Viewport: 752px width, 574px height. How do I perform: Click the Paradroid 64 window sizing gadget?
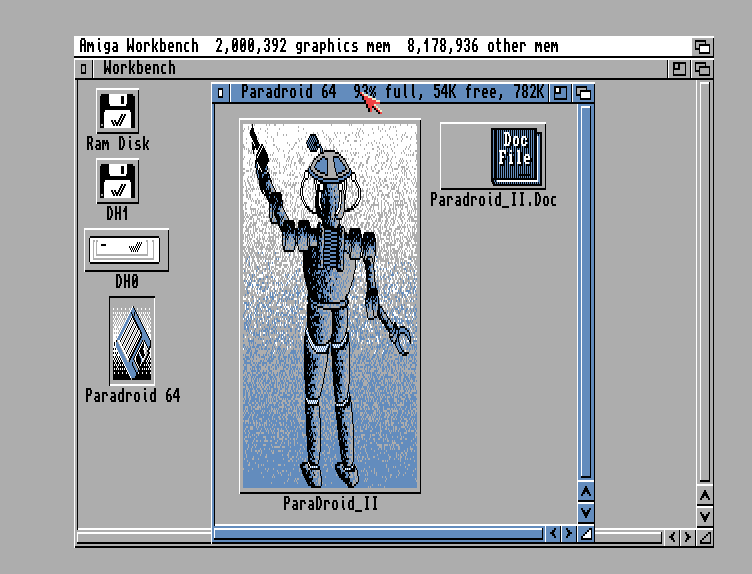[x=586, y=534]
